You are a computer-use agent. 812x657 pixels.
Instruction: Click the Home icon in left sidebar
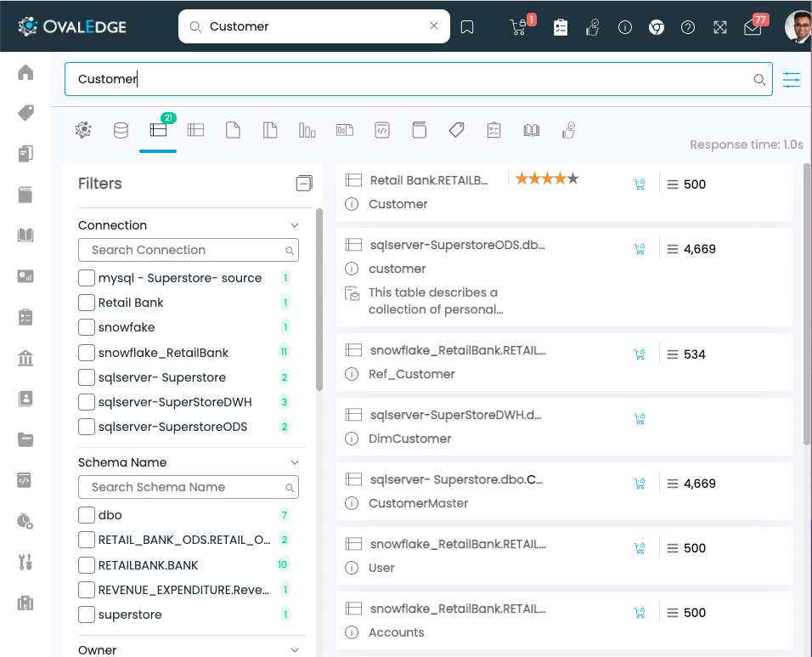[x=25, y=72]
